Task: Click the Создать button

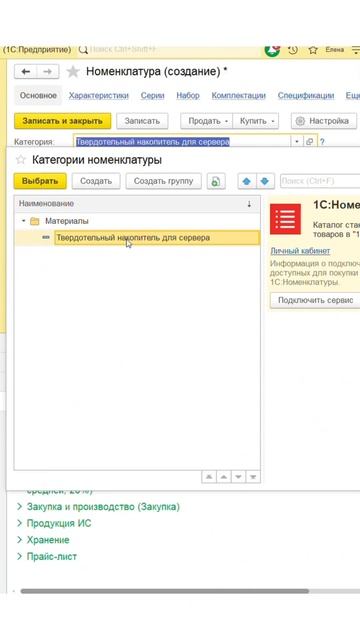Action: (x=96, y=181)
